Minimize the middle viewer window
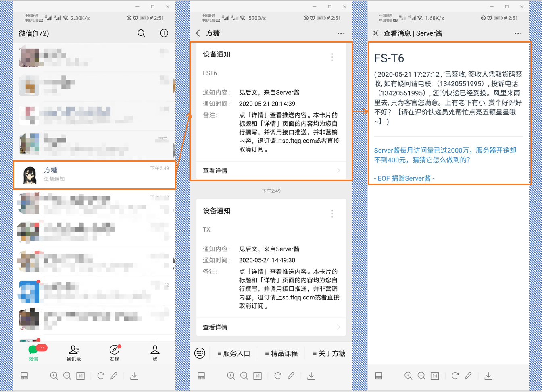542x392 pixels. click(x=315, y=6)
